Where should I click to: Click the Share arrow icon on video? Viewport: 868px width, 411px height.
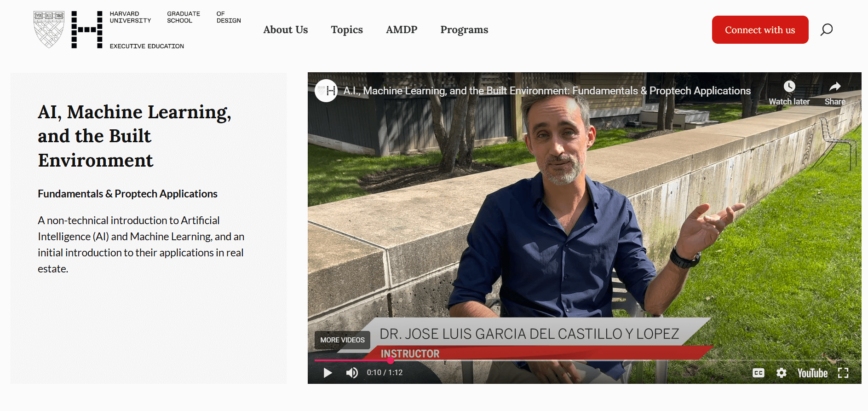tap(835, 87)
